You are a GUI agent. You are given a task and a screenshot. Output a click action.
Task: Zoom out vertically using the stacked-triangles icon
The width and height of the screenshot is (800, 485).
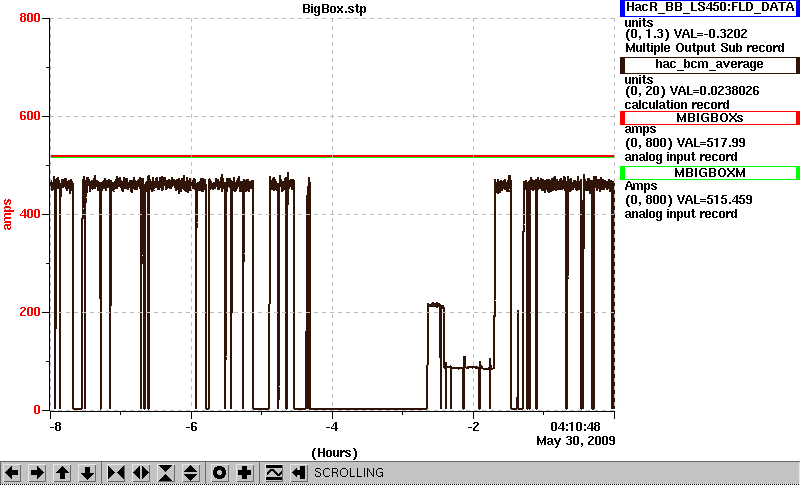pos(191,473)
